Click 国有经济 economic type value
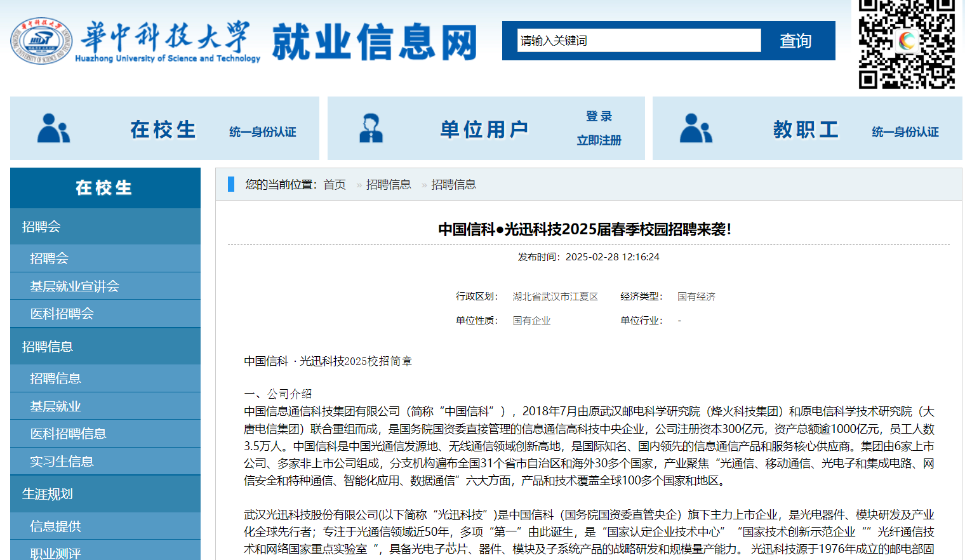Image resolution: width=965 pixels, height=560 pixels. tap(696, 297)
